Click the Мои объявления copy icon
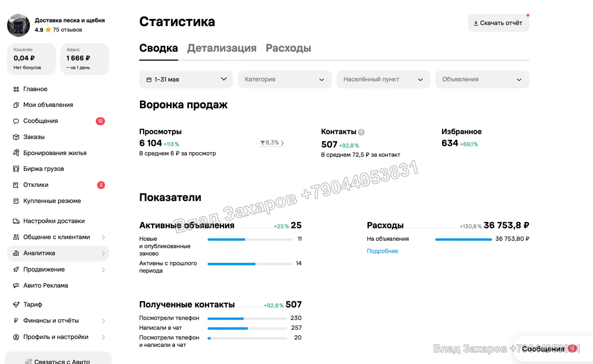The image size is (593, 364). click(x=16, y=105)
